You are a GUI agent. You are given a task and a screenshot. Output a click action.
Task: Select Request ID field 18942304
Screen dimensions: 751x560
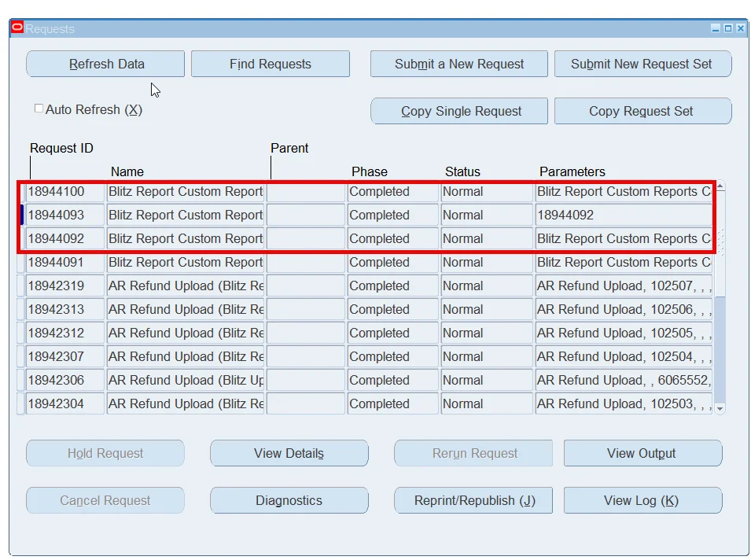(65, 403)
